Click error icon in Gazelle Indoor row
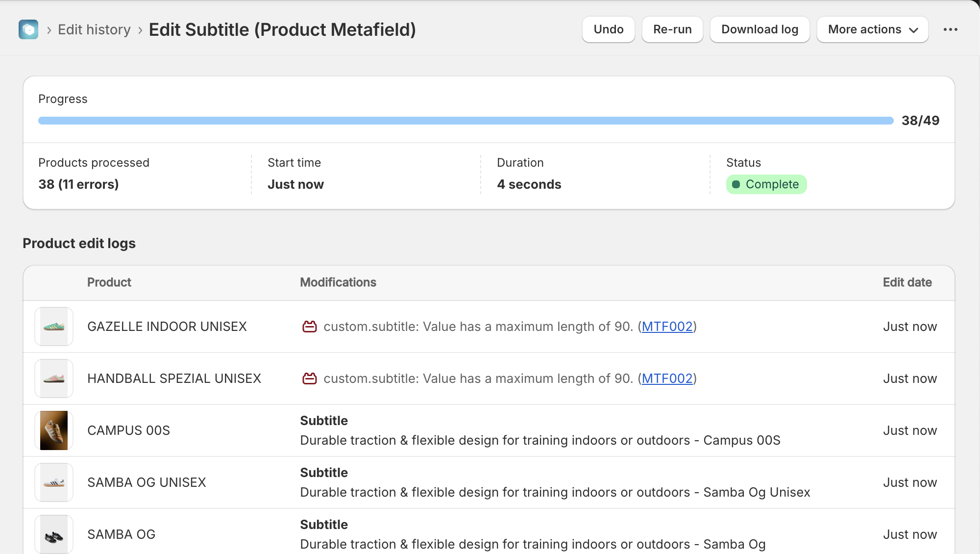Screen dimensions: 980x554 tap(310, 327)
